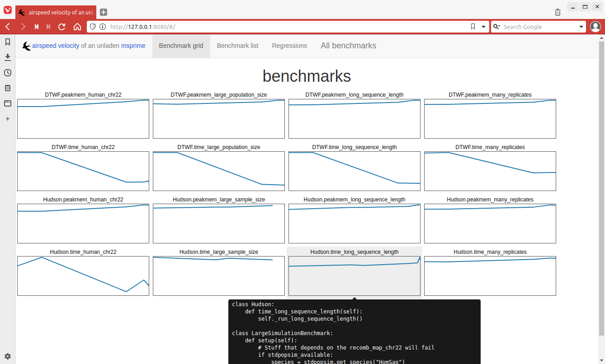Switch to the Regressions tab

click(289, 46)
